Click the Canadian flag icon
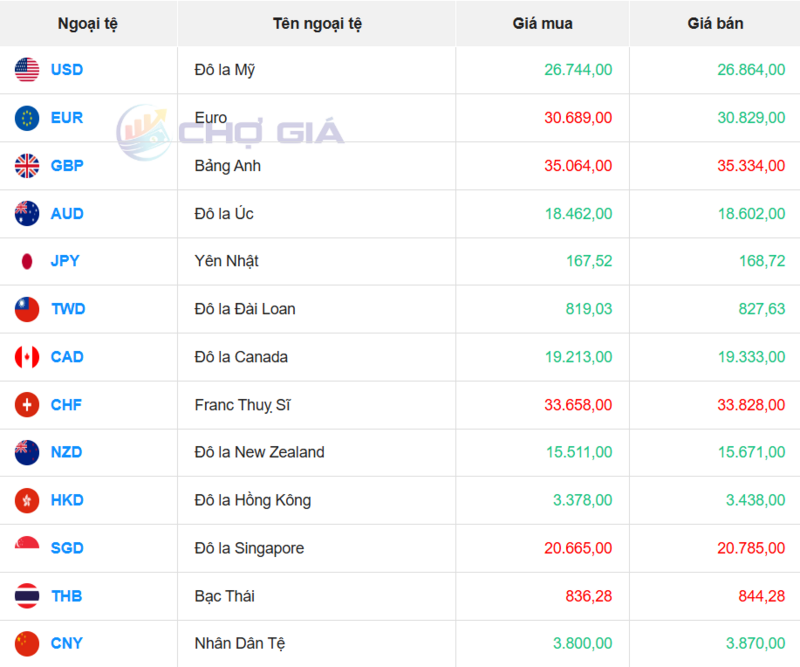Screen dimensions: 800x667 click(27, 357)
